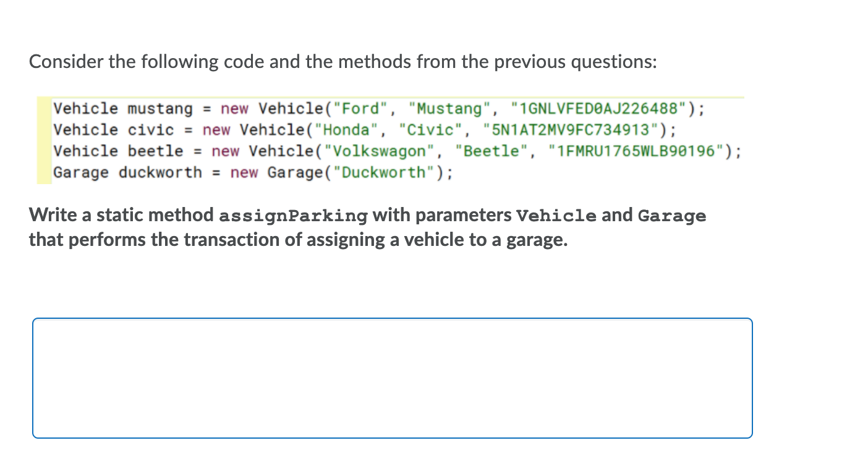The width and height of the screenshot is (868, 456).
Task: Click the VIN "1GNLVFED0AJ226488" string
Action: pos(600,109)
